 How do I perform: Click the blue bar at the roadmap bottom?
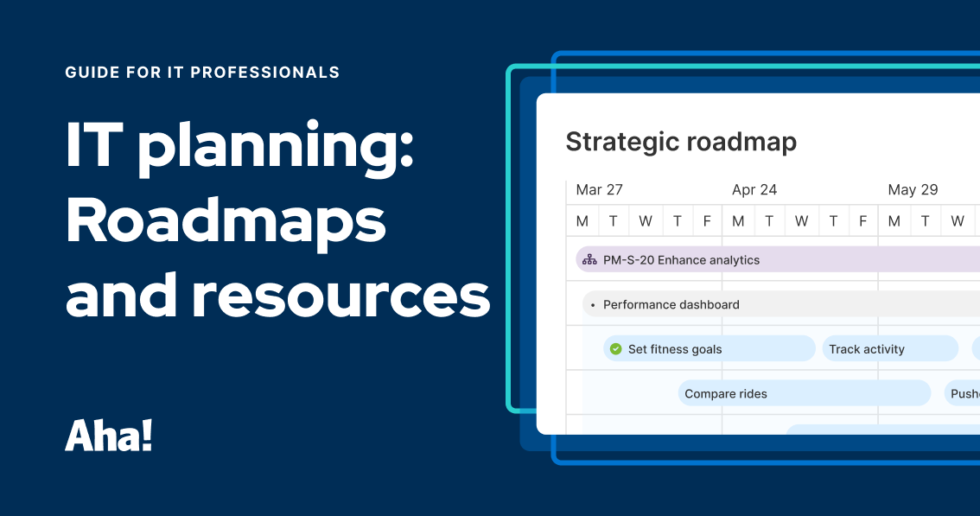coord(881,430)
